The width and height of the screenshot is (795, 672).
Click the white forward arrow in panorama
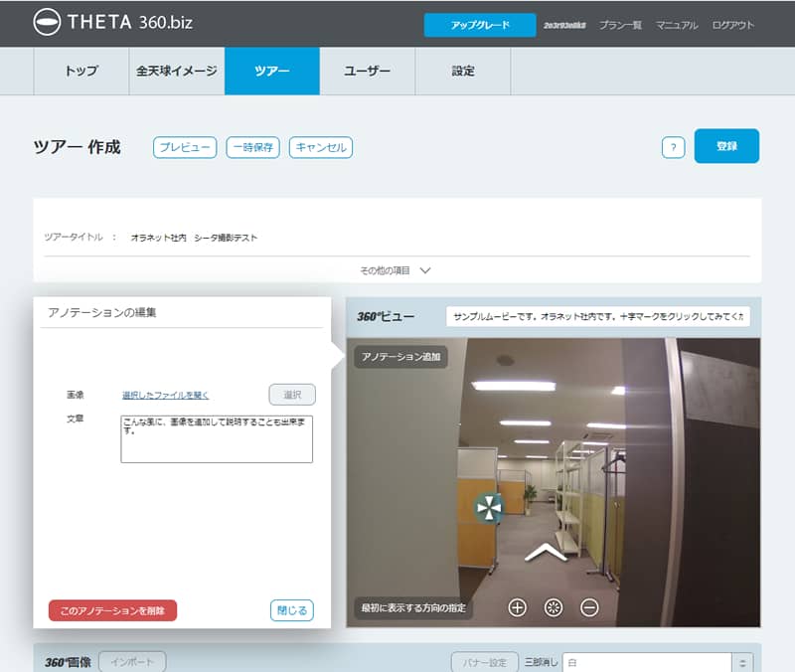(546, 552)
